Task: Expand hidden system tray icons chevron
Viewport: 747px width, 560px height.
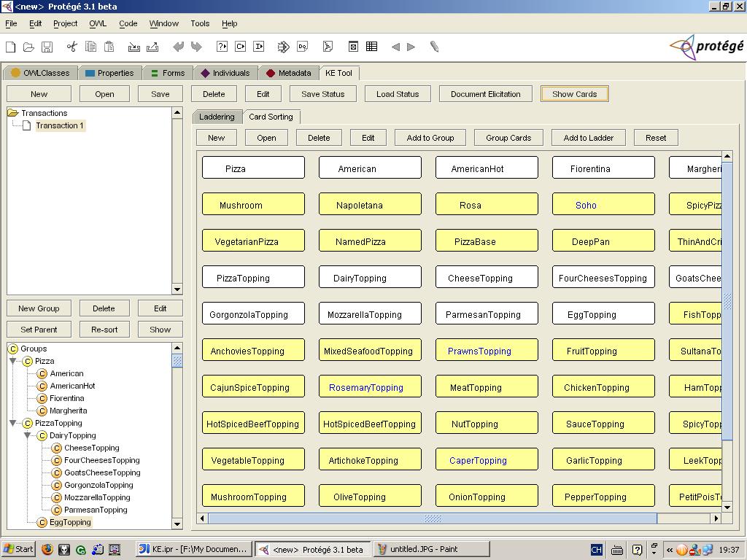Action: [670, 550]
